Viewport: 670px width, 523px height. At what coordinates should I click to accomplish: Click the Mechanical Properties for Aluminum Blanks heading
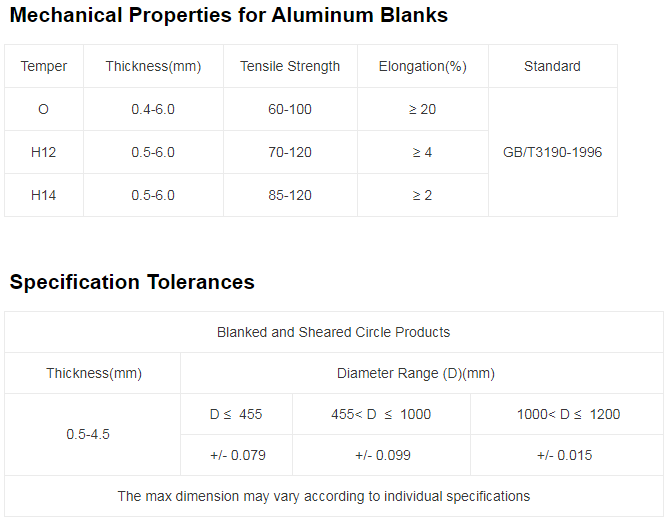(229, 15)
